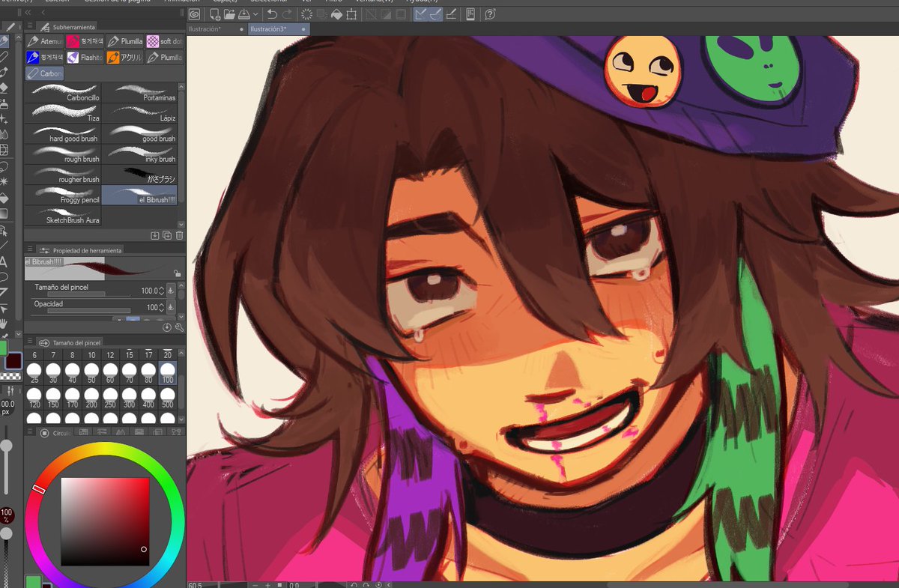Open file with folder icon

point(229,14)
